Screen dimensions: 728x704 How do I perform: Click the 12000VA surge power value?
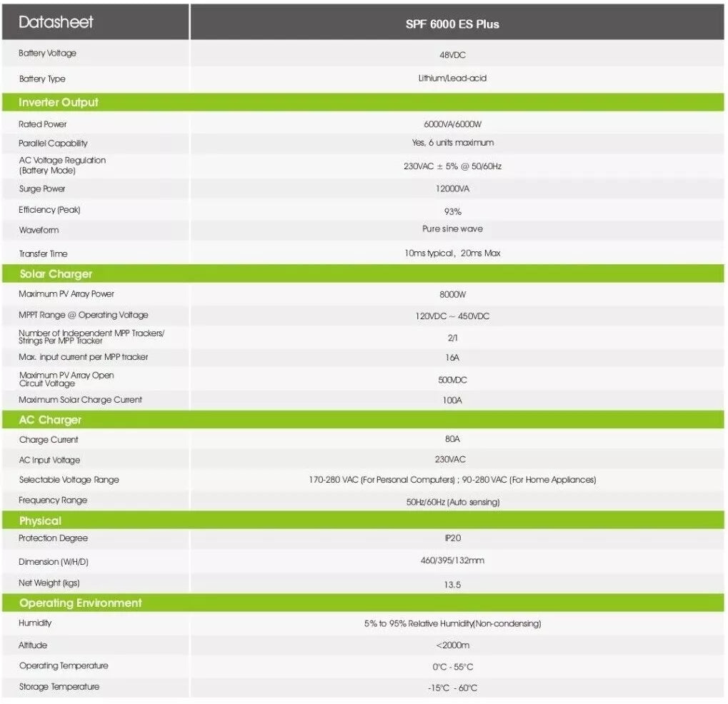(x=452, y=189)
